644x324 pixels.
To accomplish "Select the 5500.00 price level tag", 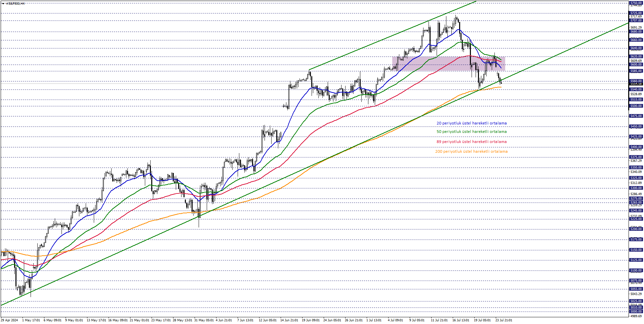I will click(x=636, y=106).
